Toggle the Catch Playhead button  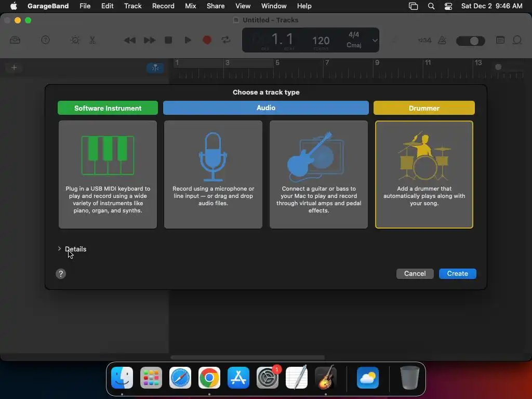tap(155, 68)
